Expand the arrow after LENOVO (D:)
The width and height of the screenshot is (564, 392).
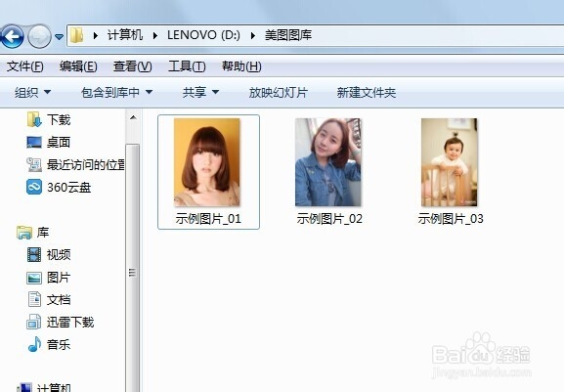(253, 35)
